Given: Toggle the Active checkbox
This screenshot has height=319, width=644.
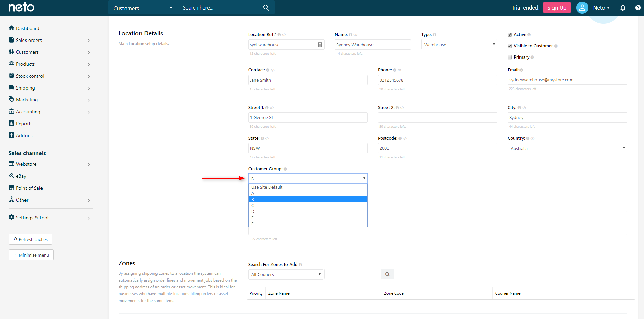Looking at the screenshot, I should click(x=510, y=35).
